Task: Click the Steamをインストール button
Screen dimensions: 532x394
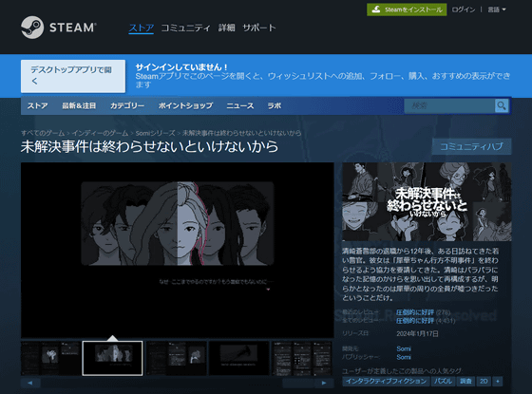Action: 407,9
